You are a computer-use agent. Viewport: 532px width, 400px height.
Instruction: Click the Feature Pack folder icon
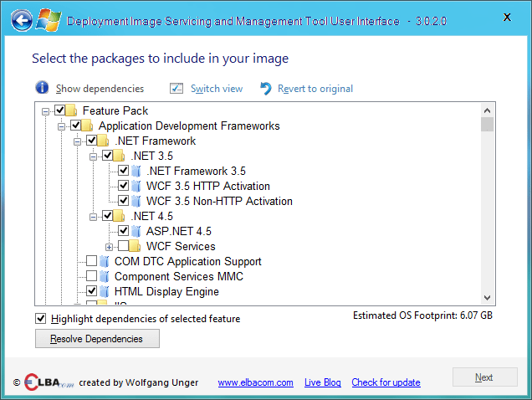pos(72,110)
